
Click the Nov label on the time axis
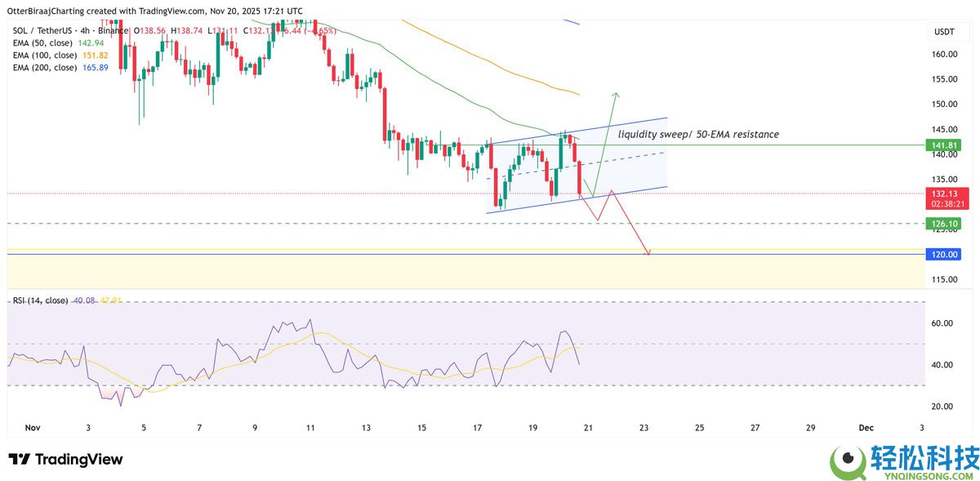tap(33, 427)
